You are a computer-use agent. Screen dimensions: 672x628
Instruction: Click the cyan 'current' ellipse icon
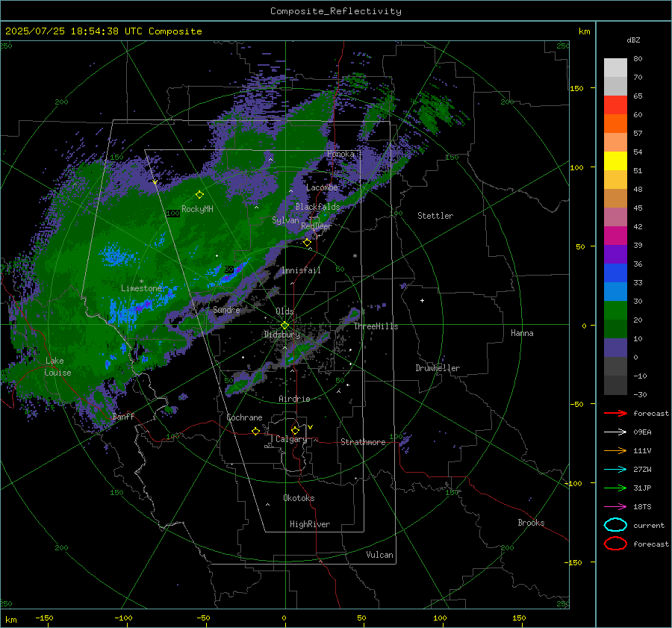[615, 525]
